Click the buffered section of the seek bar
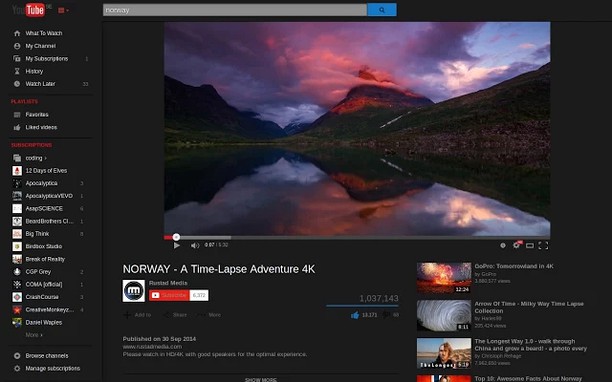The height and width of the screenshot is (382, 612). point(205,237)
